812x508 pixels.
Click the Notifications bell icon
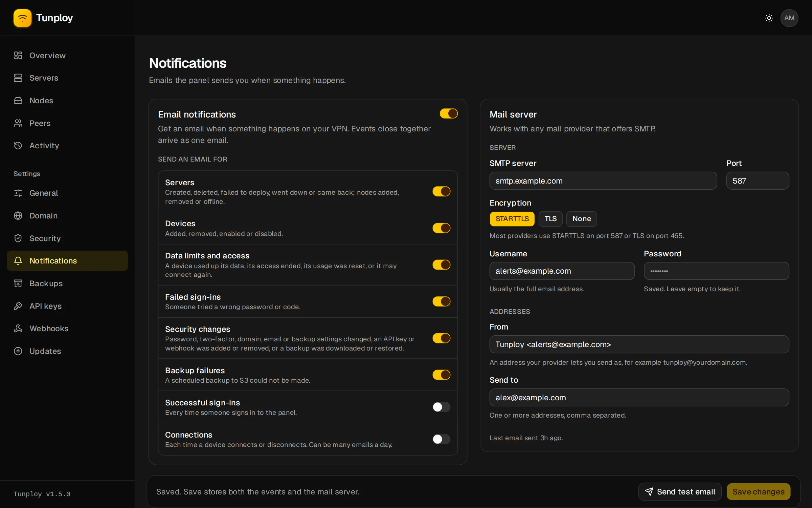point(18,261)
